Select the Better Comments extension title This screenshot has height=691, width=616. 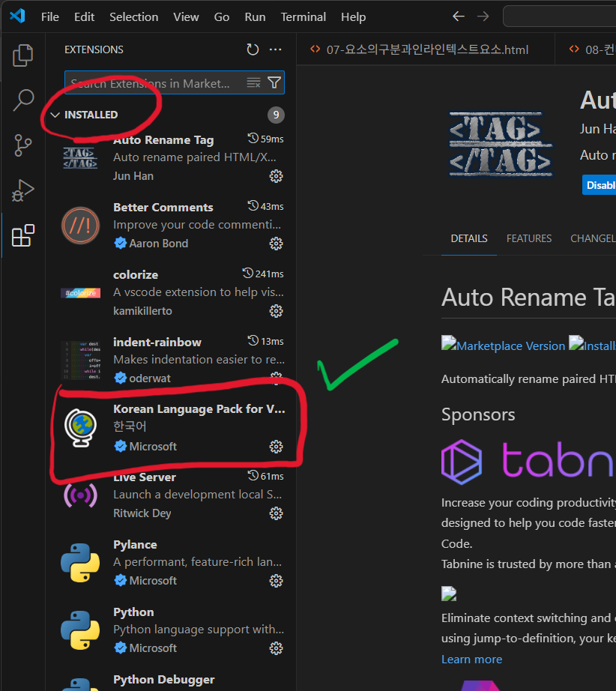(163, 208)
